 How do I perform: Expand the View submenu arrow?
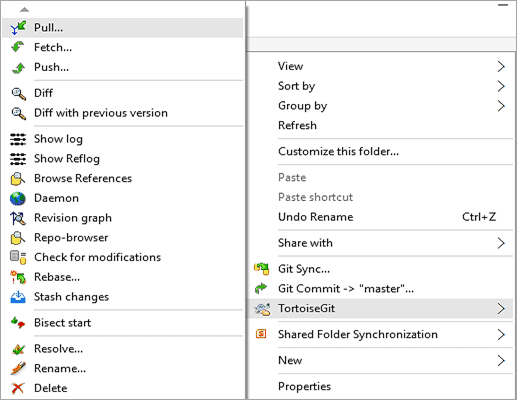501,66
